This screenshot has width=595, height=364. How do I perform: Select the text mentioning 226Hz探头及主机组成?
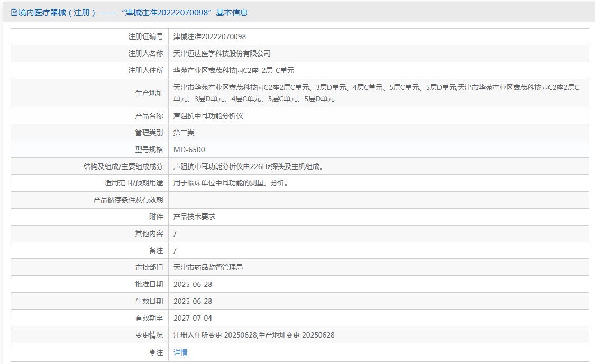tap(248, 166)
